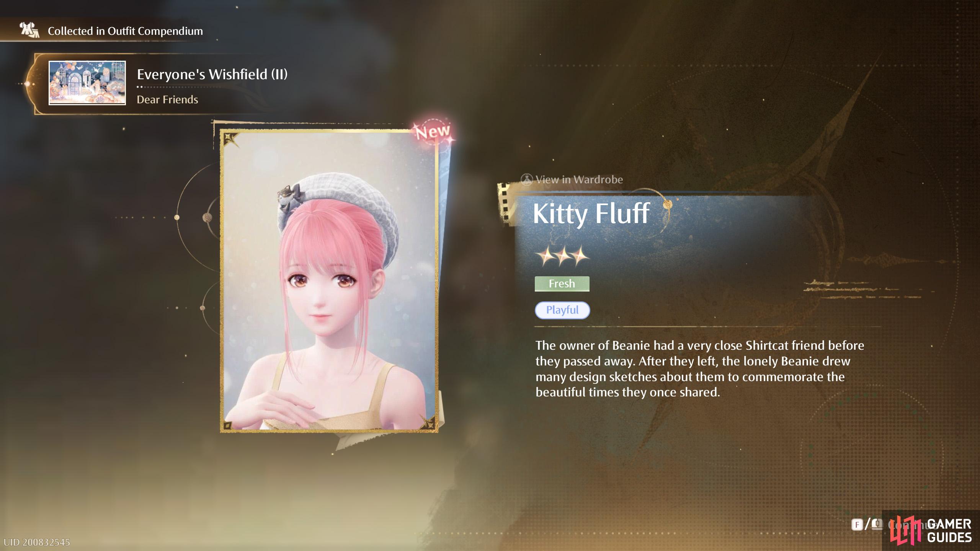
Task: Click the mouse button prompt icon
Action: tap(877, 524)
